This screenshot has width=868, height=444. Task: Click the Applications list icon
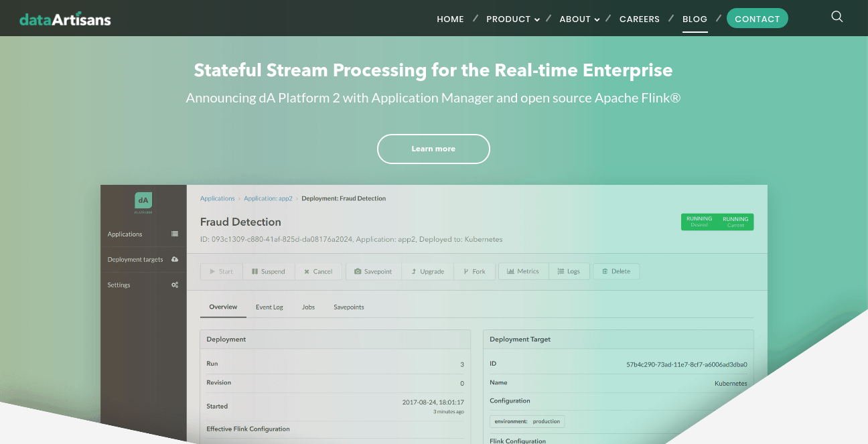[x=175, y=234]
